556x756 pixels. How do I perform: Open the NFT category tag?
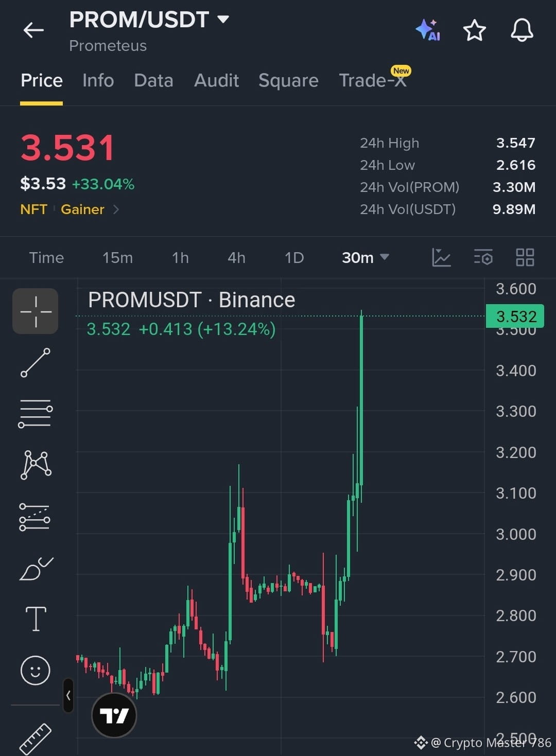pos(33,209)
